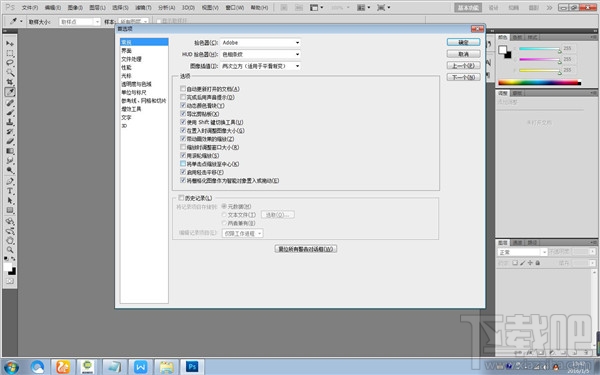Select the Gradient tool
The height and width of the screenshot is (375, 600).
coord(10,151)
